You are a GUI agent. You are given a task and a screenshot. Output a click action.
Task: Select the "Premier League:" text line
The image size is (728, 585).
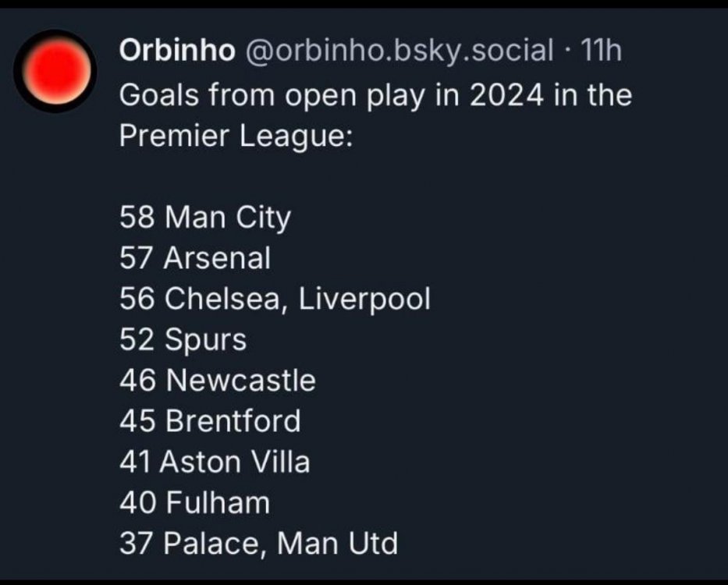(236, 136)
